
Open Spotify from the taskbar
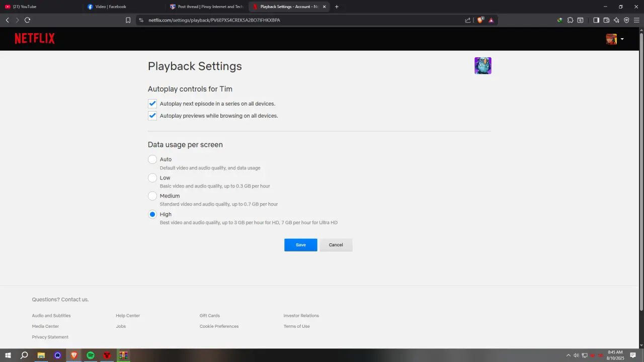pos(91,355)
